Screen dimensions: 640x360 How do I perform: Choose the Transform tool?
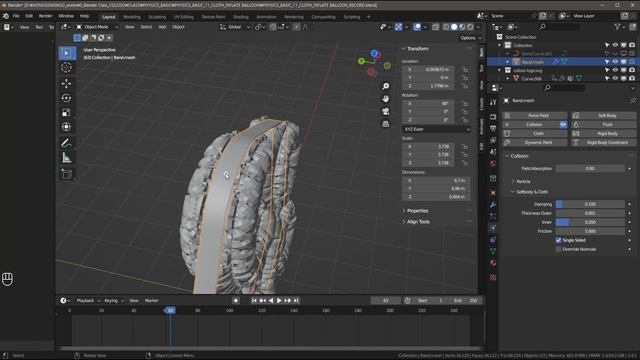point(67,127)
